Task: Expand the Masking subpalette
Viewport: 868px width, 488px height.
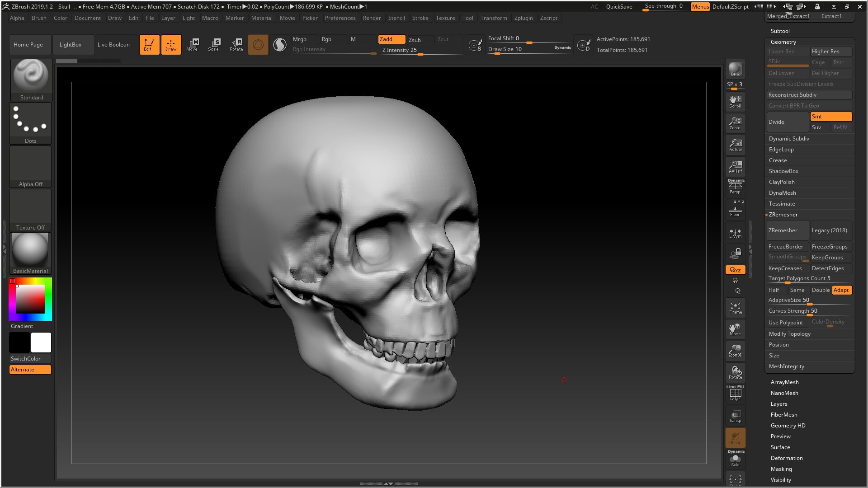Action: click(x=781, y=469)
